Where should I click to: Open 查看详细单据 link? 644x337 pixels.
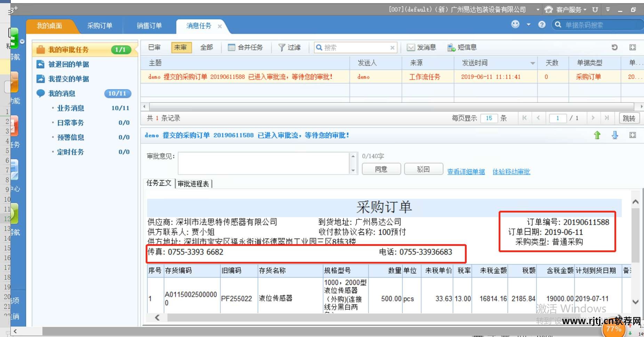[466, 171]
